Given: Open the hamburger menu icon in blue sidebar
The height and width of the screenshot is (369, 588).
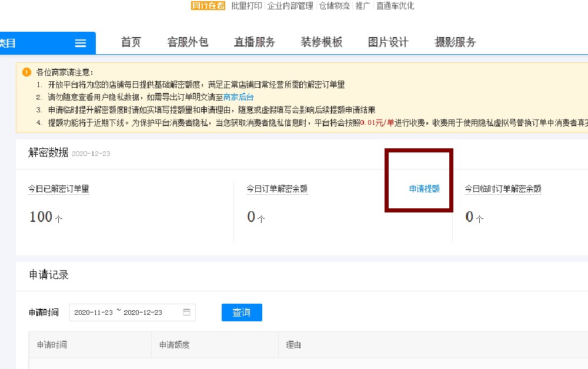Looking at the screenshot, I should point(80,43).
